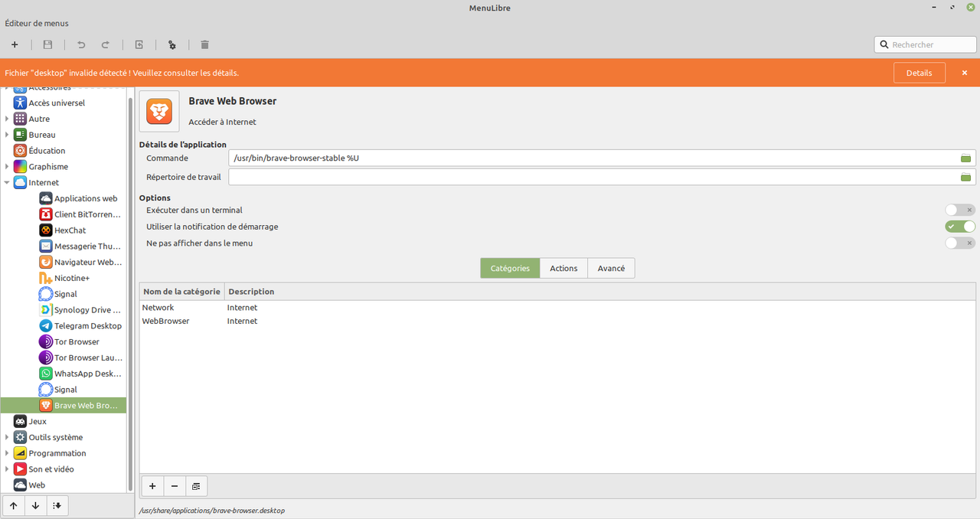Viewport: 980px width, 519px height.
Task: Remove selected category with the minus icon
Action: point(175,486)
